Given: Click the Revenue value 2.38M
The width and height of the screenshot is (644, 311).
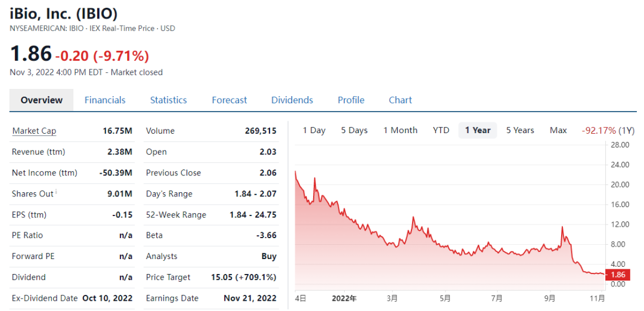Looking at the screenshot, I should (x=120, y=152).
